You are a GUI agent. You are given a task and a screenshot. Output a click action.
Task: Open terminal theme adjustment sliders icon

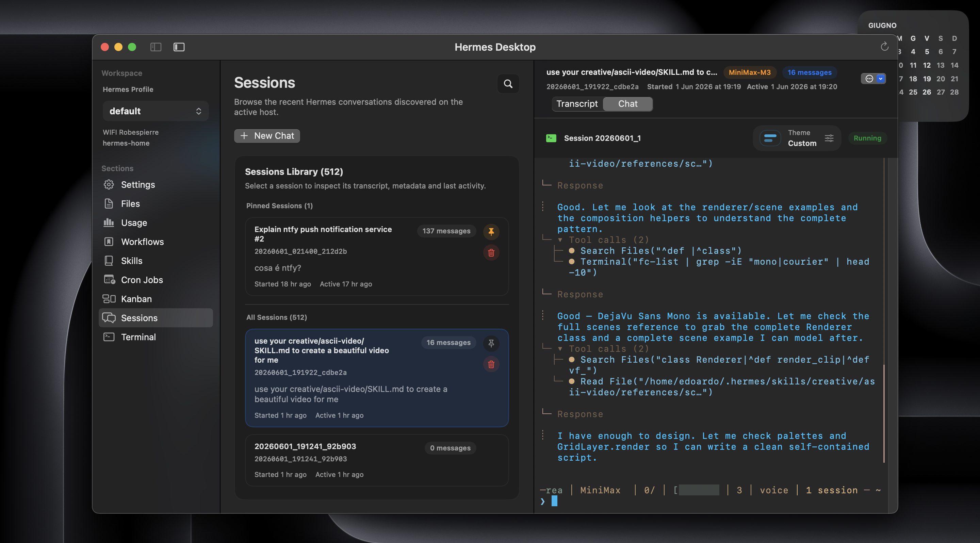pos(829,138)
